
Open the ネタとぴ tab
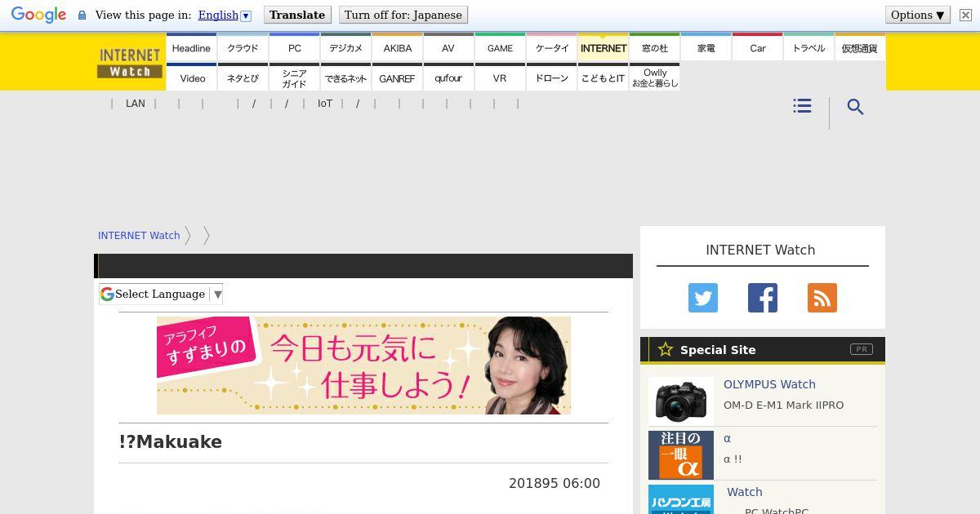pyautogui.click(x=243, y=78)
